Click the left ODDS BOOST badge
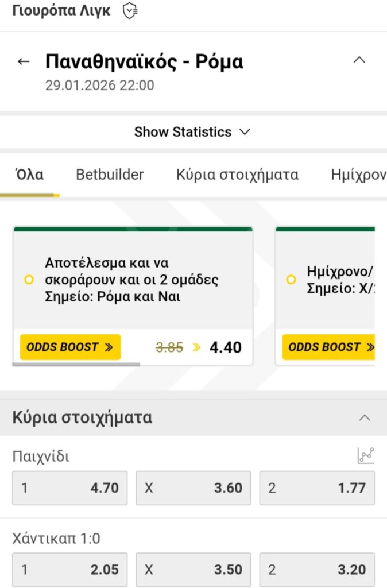 (x=69, y=347)
